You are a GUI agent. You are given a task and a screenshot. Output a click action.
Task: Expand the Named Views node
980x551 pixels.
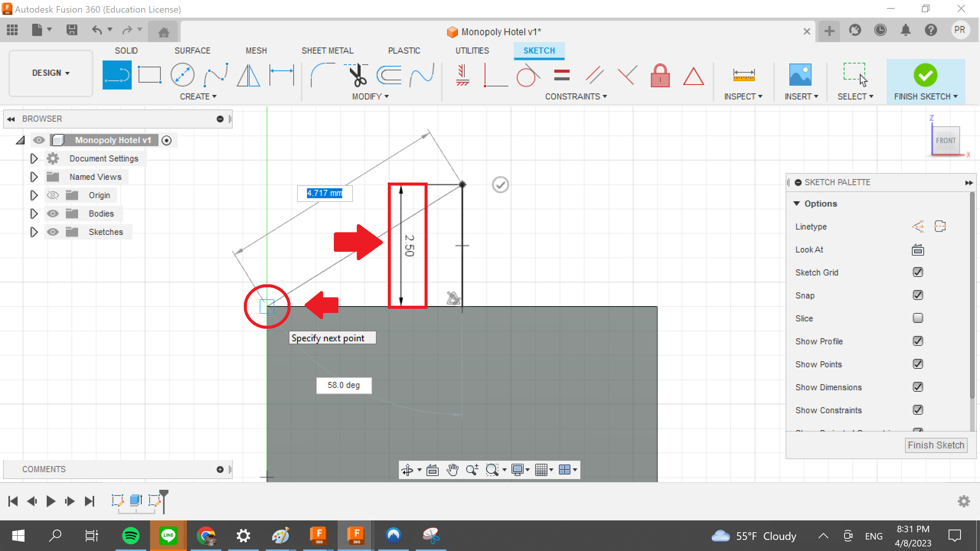(34, 177)
